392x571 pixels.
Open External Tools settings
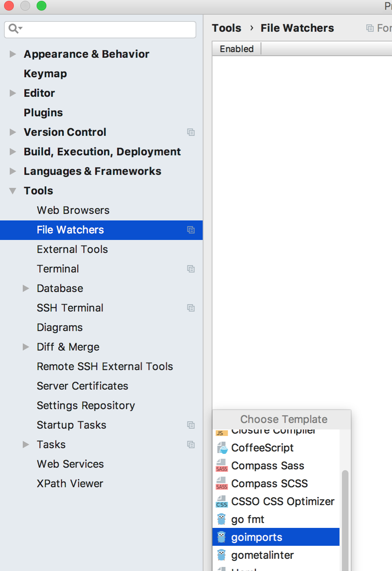(72, 249)
